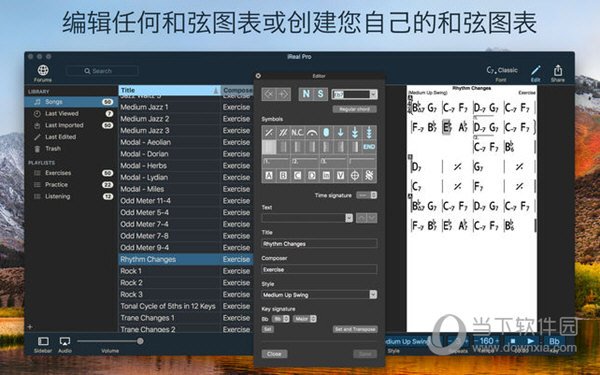Screen dimensions: 600x375
Task: Click the Composer field Exercise
Action: coord(319,269)
